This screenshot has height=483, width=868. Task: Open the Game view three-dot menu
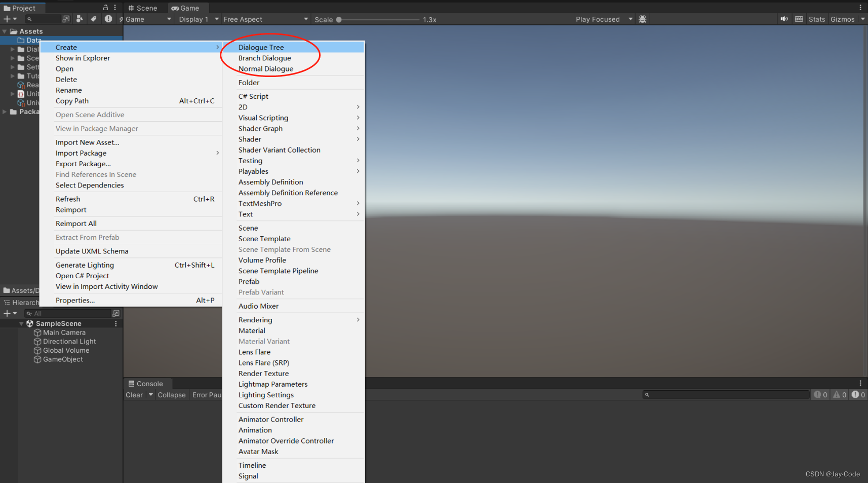pyautogui.click(x=860, y=8)
